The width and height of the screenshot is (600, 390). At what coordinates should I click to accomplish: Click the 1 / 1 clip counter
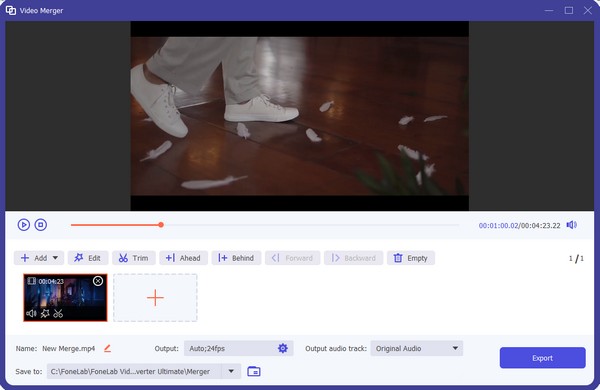(x=576, y=258)
